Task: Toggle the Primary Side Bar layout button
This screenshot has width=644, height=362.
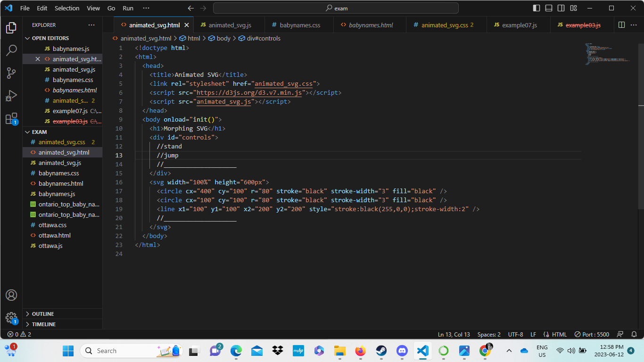Action: (537, 8)
